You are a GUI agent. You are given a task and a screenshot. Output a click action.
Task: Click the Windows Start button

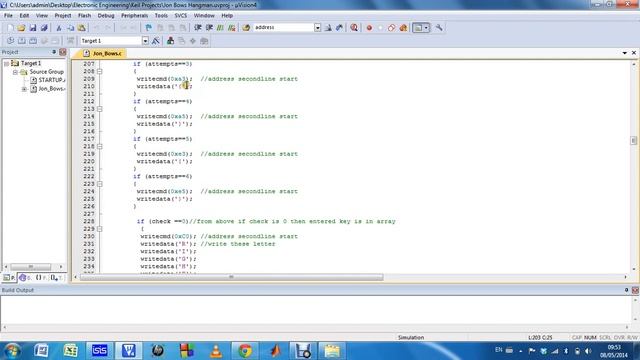(12, 351)
